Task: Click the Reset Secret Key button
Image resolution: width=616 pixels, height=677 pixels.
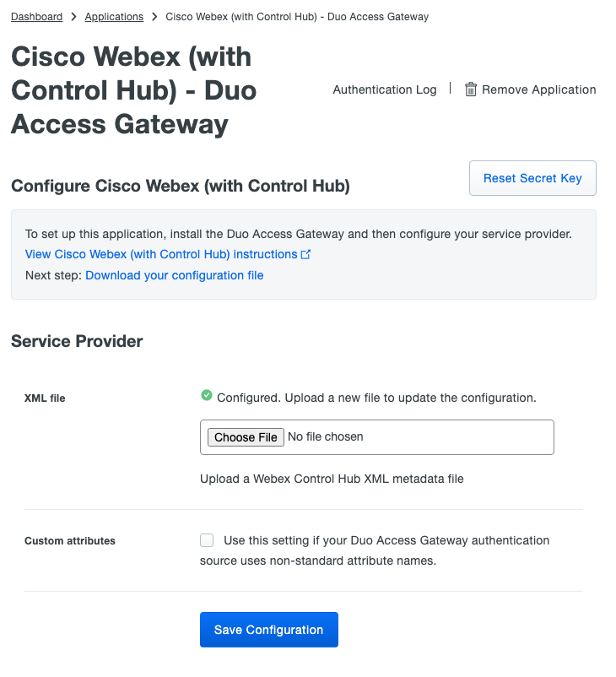Action: click(x=532, y=178)
